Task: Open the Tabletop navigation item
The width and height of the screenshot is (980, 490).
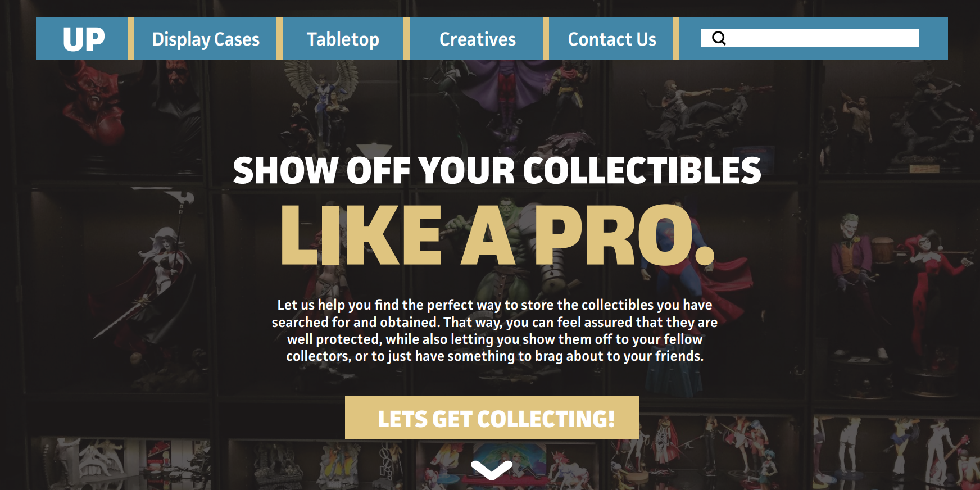Action: [343, 39]
